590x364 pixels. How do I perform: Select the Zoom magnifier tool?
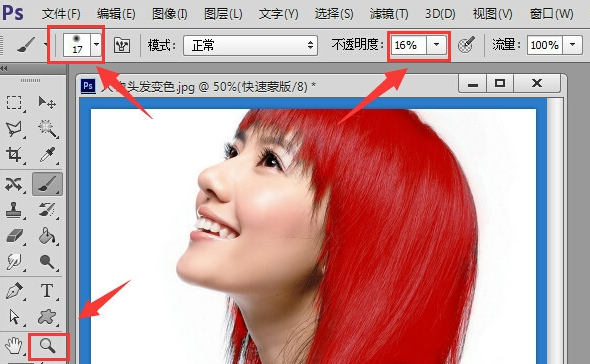pyautogui.click(x=48, y=346)
